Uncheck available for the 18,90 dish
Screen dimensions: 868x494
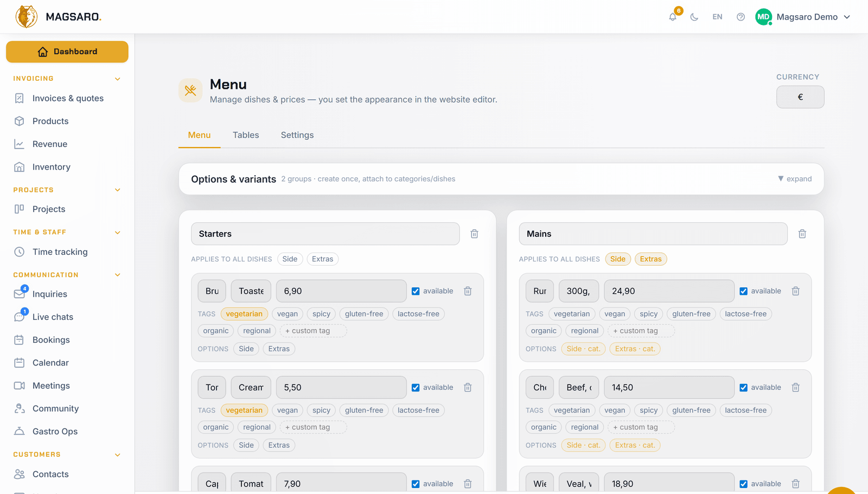coord(744,484)
